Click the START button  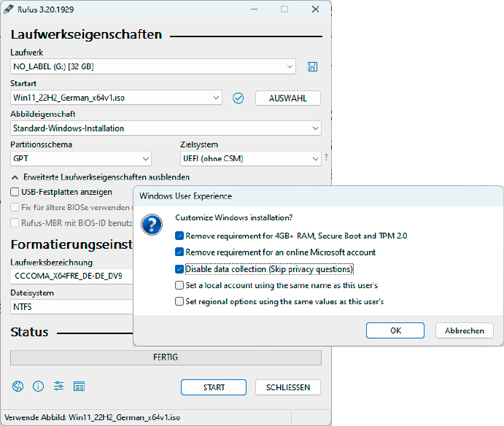point(214,387)
